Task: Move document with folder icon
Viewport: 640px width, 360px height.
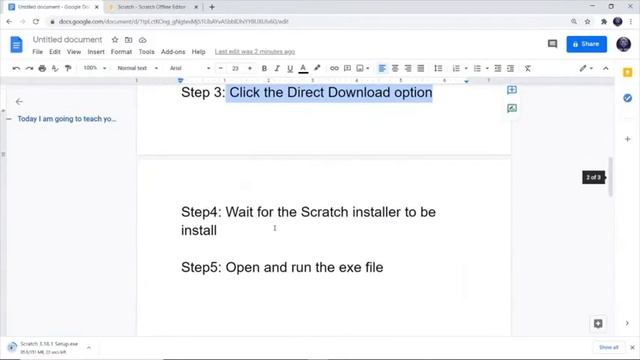Action: point(129,40)
